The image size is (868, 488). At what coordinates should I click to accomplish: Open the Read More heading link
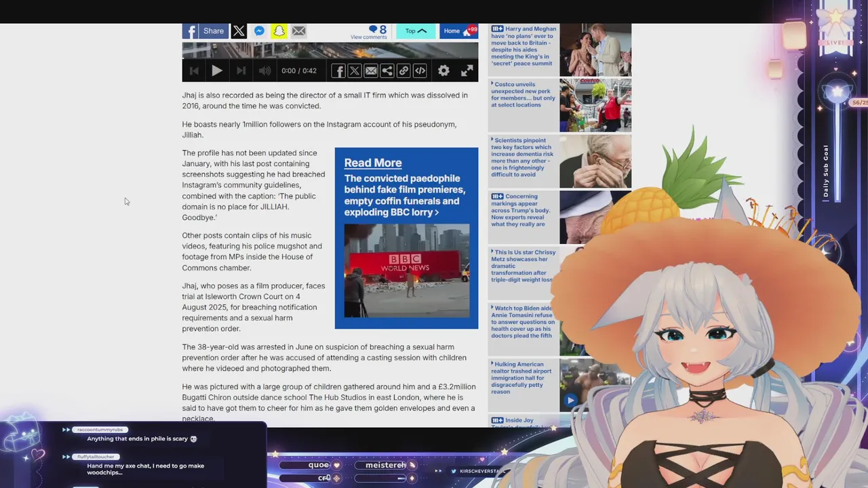tap(373, 163)
